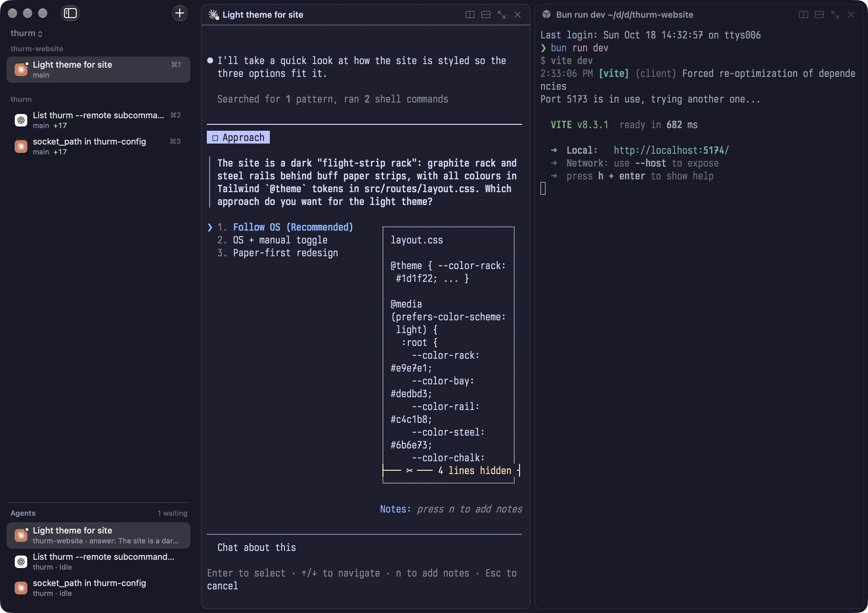Choose option 2 OS + manual toggle
The height and width of the screenshot is (613, 868).
click(272, 240)
